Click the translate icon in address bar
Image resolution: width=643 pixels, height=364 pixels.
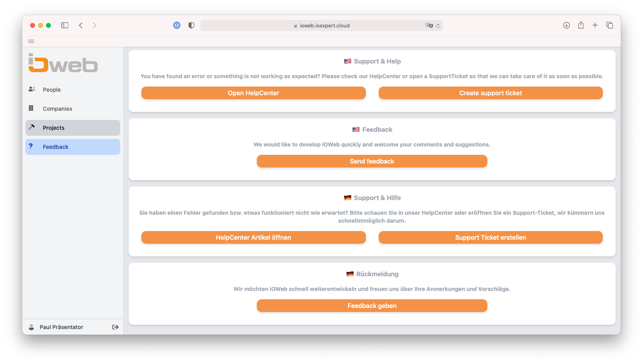point(429,25)
